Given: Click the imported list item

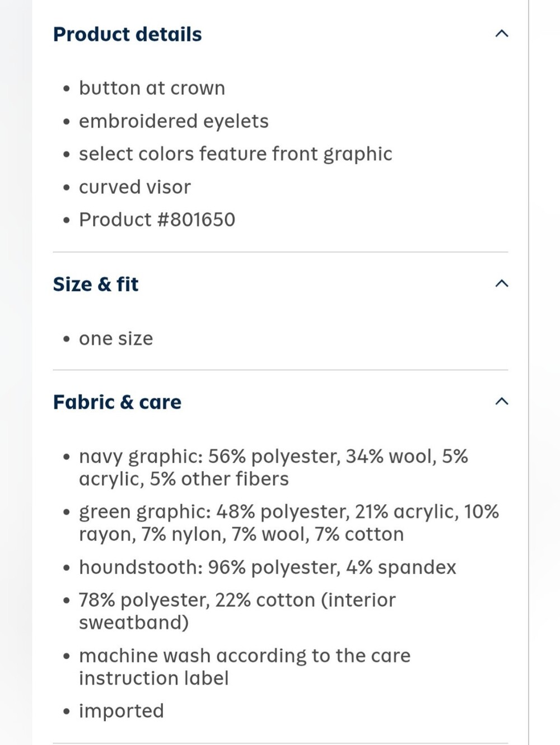Looking at the screenshot, I should tap(121, 711).
